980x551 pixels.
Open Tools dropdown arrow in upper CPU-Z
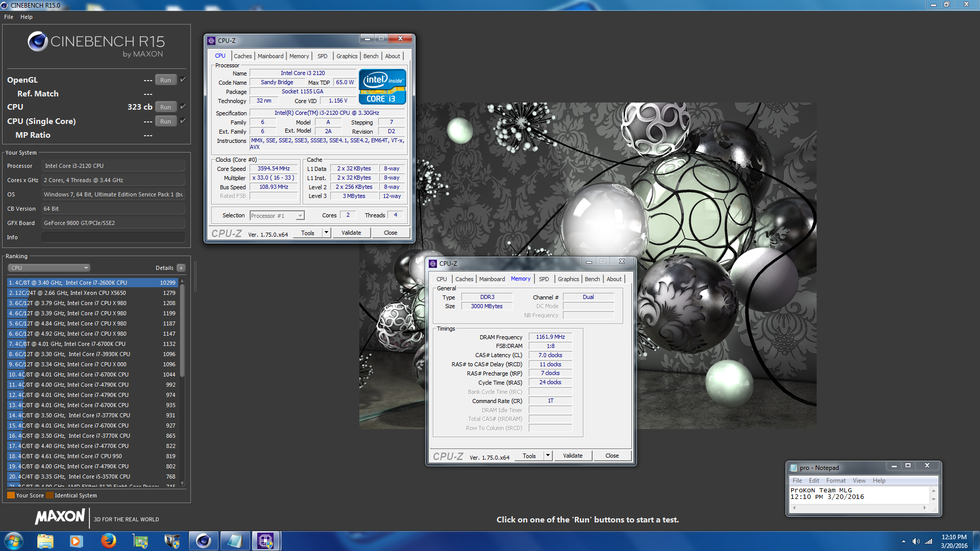(x=326, y=233)
